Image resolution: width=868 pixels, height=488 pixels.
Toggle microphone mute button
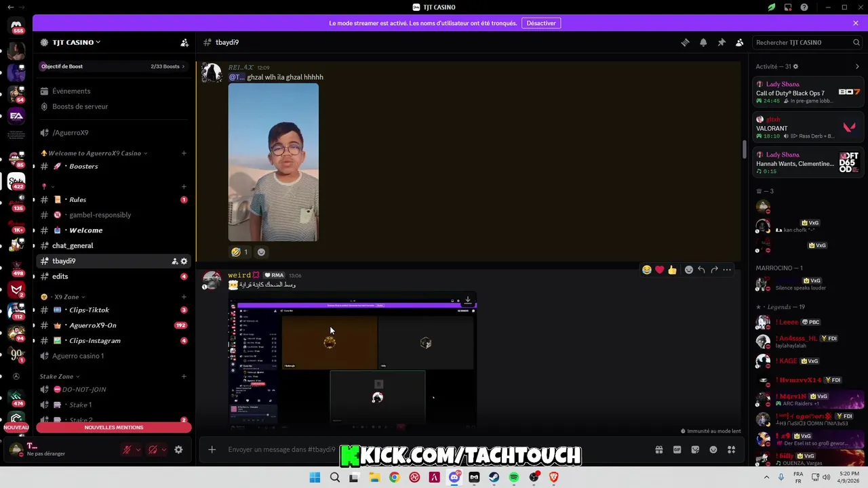pos(127,449)
